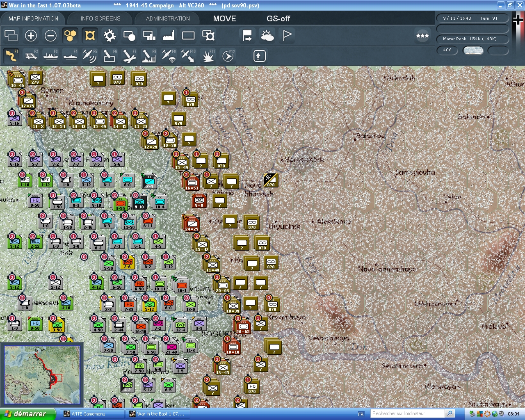The image size is (525, 420).
Task: Select the F8 bomb city mode icon
Action: (149, 56)
